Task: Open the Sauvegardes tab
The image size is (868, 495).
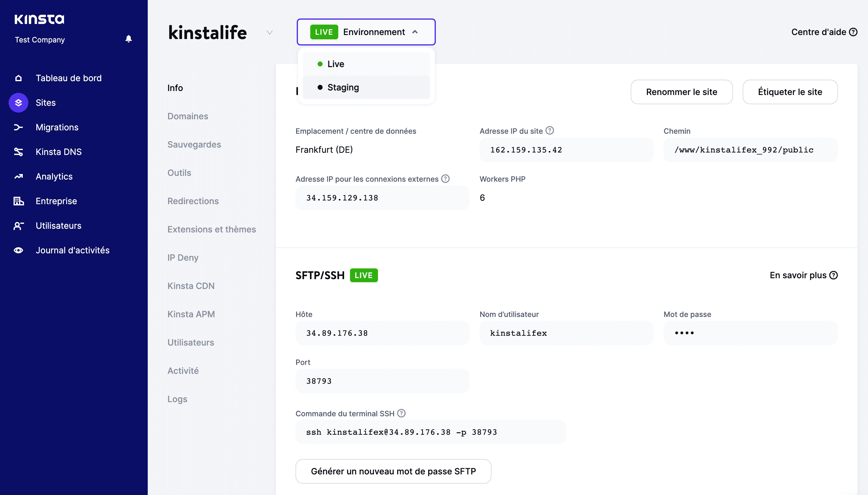Action: click(x=194, y=144)
